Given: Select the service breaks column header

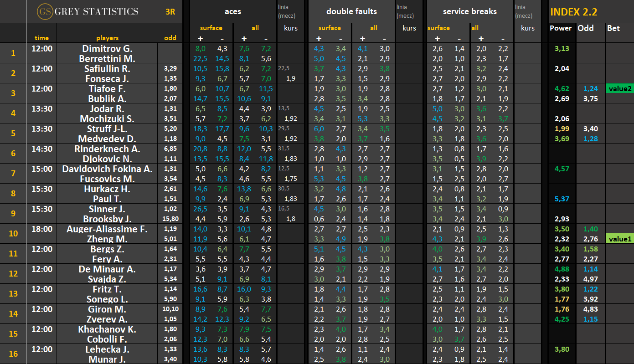Looking at the screenshot, I should click(x=469, y=11).
